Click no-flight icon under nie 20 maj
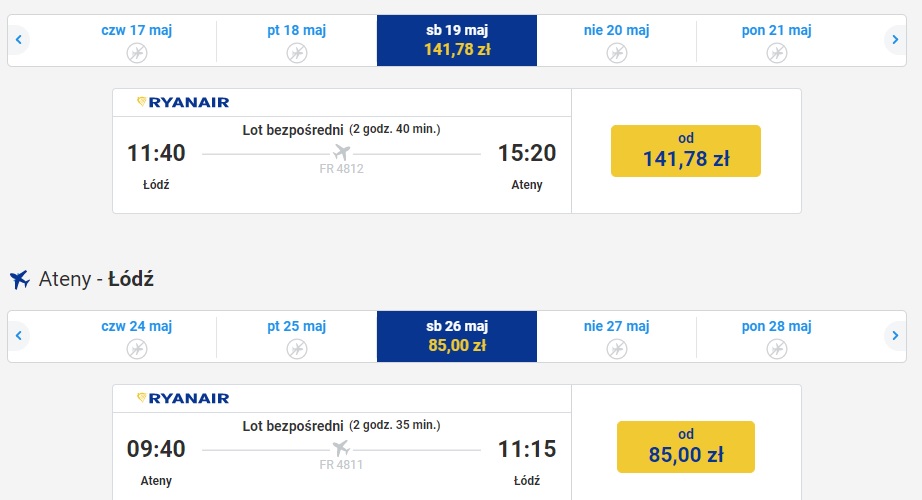The height and width of the screenshot is (500, 922). tap(616, 54)
